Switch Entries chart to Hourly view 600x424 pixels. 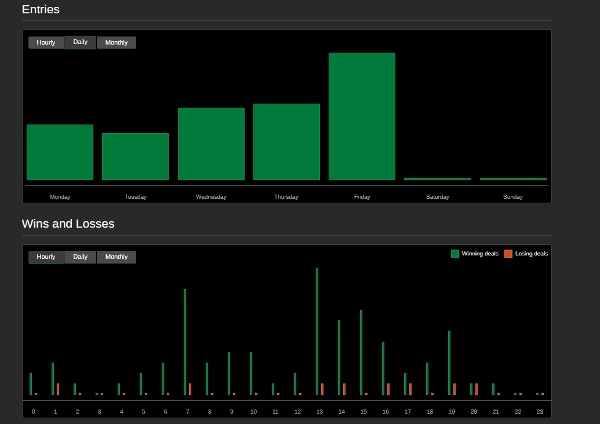[x=46, y=42]
